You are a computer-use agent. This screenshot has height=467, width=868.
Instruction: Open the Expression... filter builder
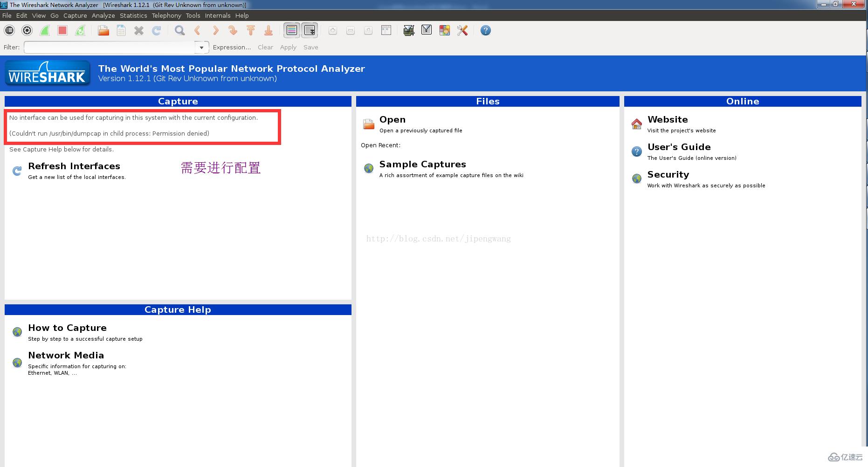click(x=232, y=47)
